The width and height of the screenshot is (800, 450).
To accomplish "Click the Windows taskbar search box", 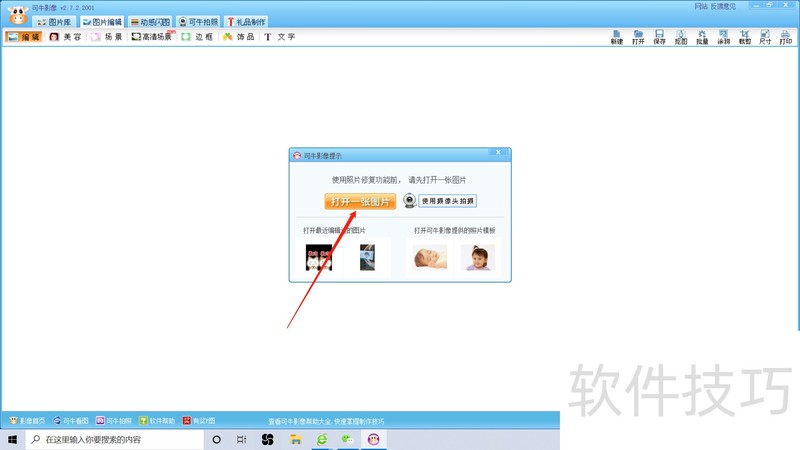I will [x=114, y=439].
